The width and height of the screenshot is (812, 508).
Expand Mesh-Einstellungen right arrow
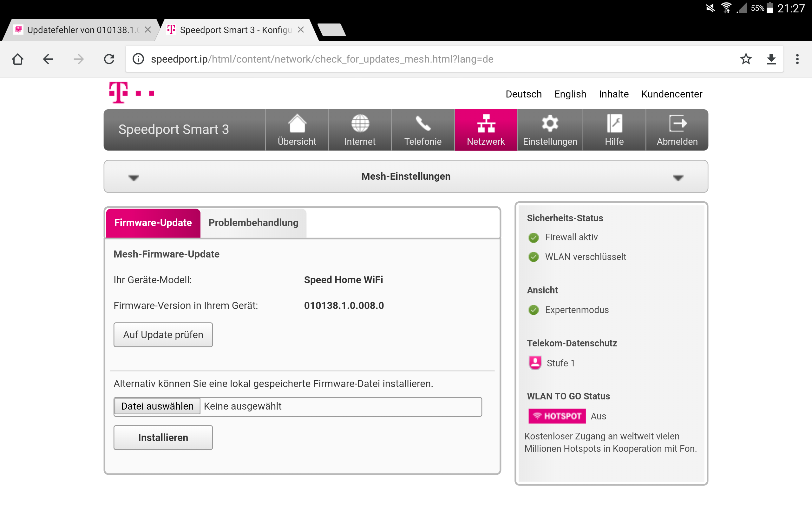pos(678,178)
